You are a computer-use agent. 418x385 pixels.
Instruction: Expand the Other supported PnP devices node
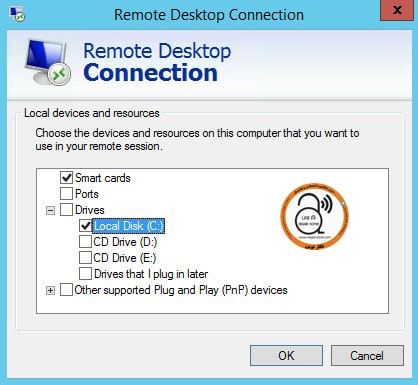click(x=50, y=290)
